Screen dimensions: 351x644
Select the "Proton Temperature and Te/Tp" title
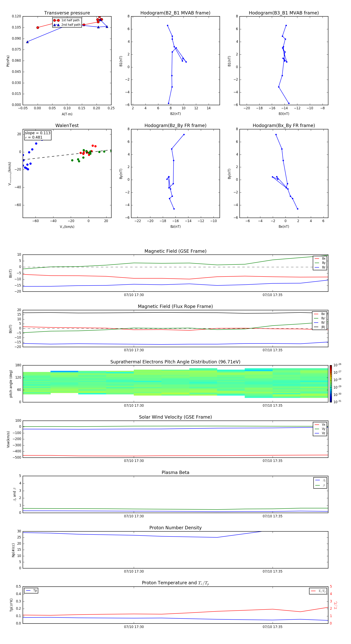pyautogui.click(x=175, y=583)
